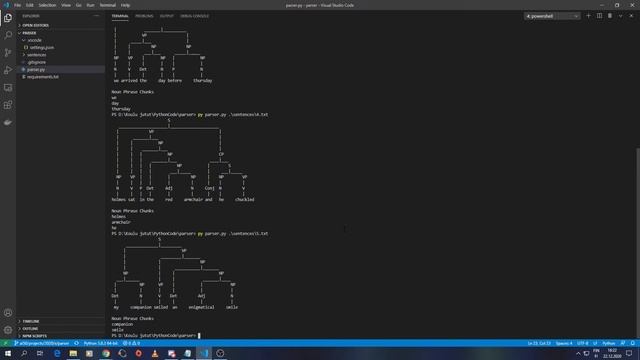
Task: Click the remote window indicator in status bar
Action: pyautogui.click(x=5, y=343)
